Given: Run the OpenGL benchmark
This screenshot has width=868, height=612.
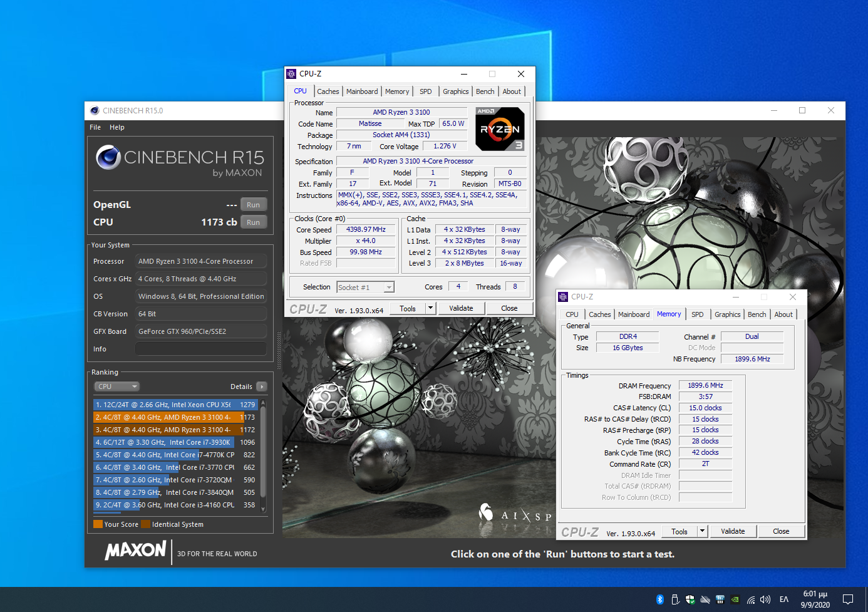Looking at the screenshot, I should (253, 205).
